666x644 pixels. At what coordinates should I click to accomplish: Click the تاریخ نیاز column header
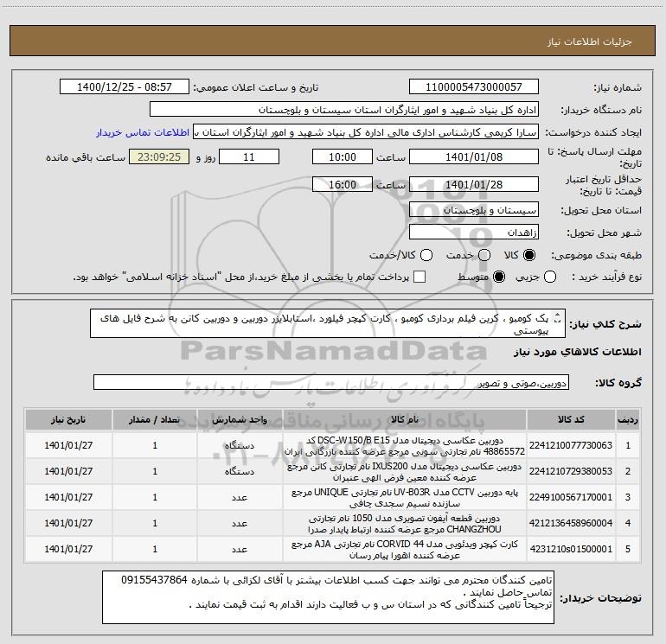click(68, 419)
